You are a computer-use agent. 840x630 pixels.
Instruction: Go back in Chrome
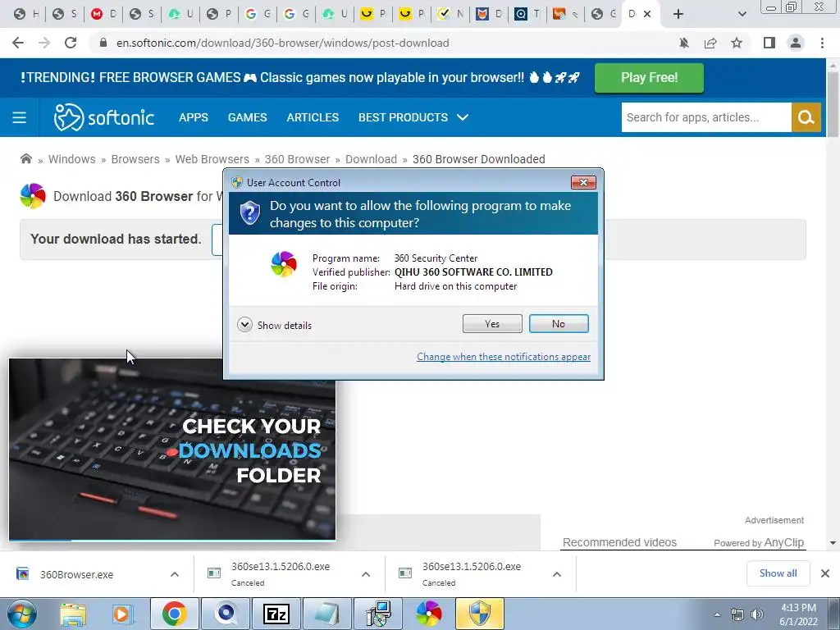pos(18,43)
